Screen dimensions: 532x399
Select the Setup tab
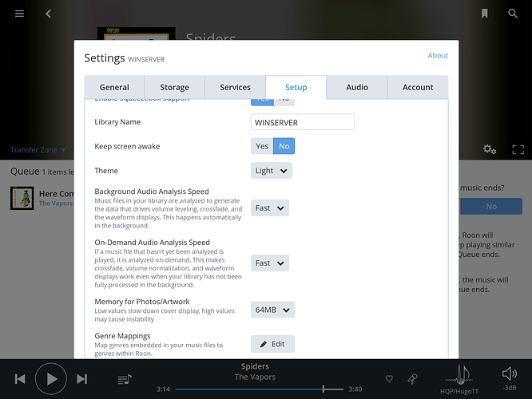(296, 88)
